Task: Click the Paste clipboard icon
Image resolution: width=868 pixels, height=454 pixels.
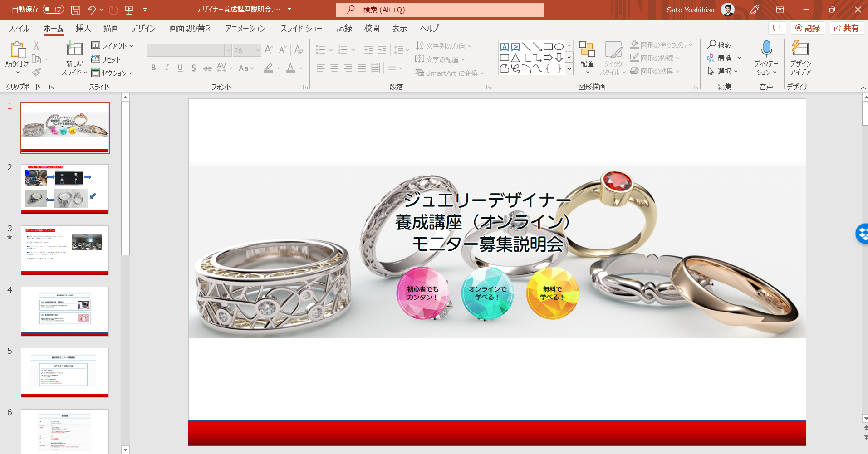Action: (x=17, y=50)
